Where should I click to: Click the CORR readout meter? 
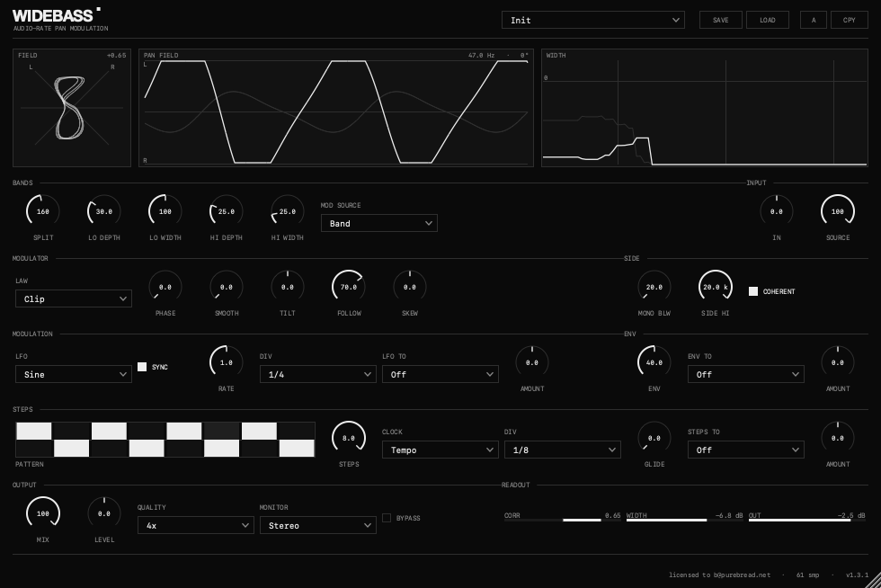[x=563, y=517]
